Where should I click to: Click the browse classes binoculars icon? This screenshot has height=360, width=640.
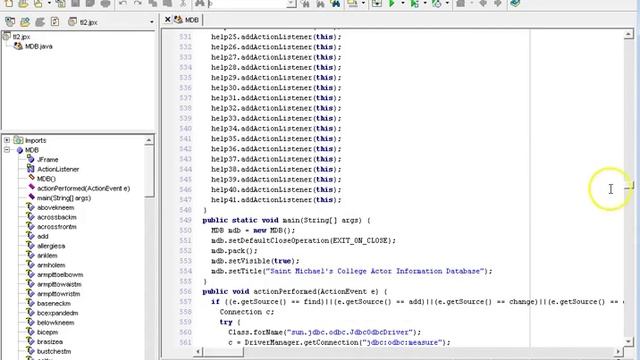point(336,4)
